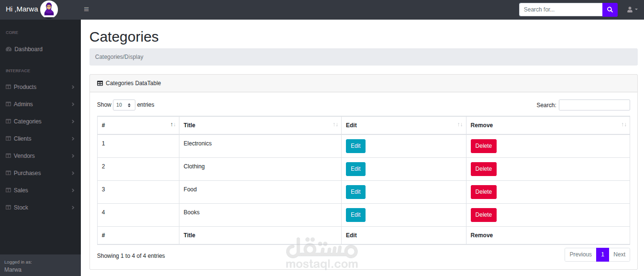Focus the top Search for... field

click(x=561, y=10)
